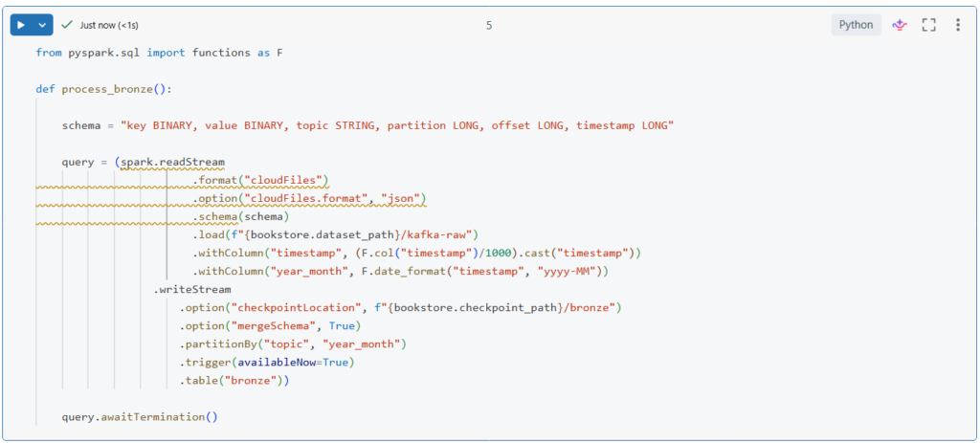Click the "json" option value
The width and height of the screenshot is (980, 443).
click(400, 198)
